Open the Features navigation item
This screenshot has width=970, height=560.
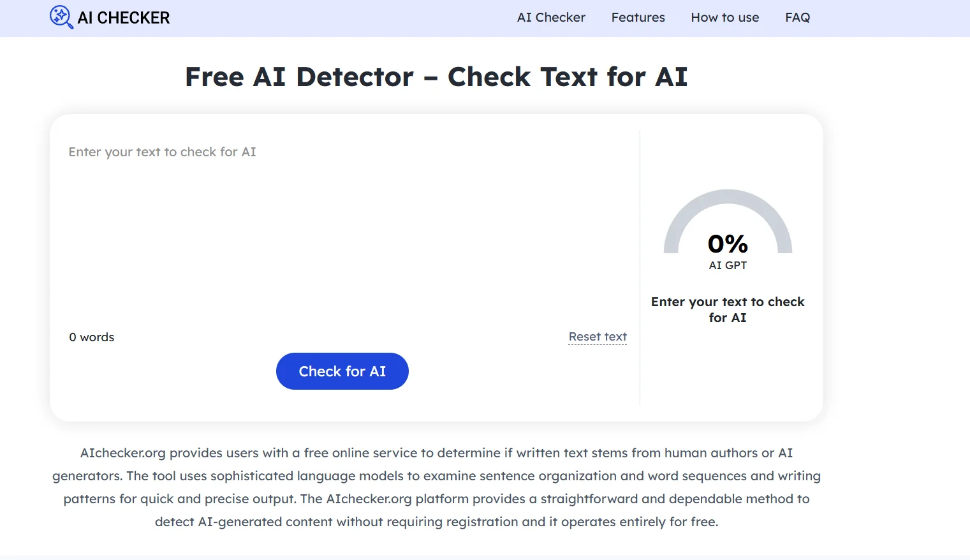point(638,17)
